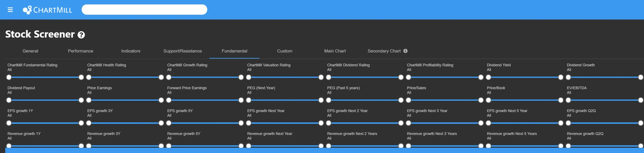
Task: Click the ChartMill logo
Action: pyautogui.click(x=47, y=10)
